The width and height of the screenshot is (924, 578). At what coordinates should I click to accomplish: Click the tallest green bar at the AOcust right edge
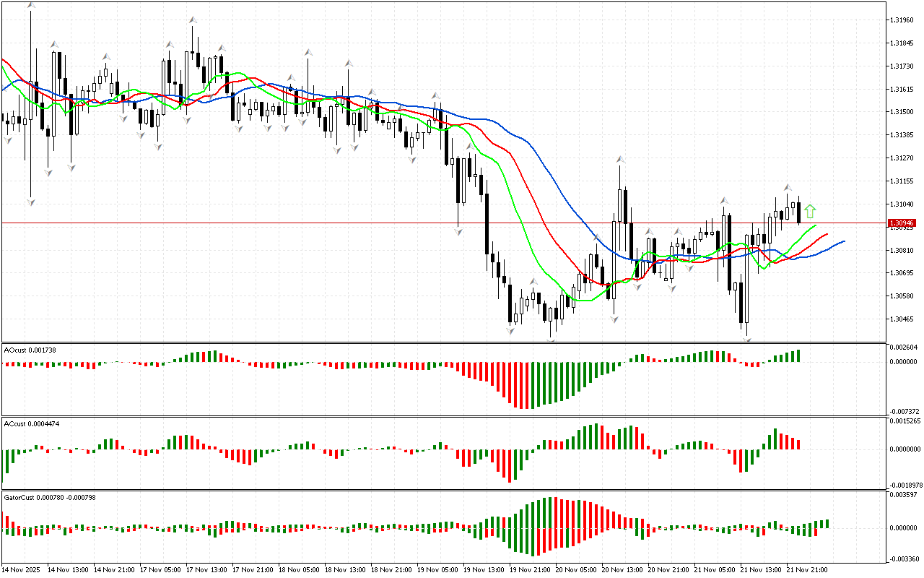[x=798, y=355]
